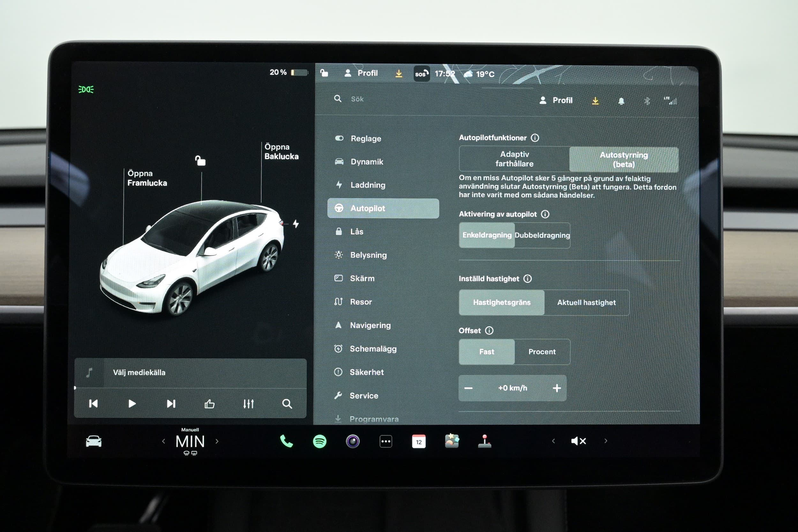Open all apps three-dot launcher
The height and width of the screenshot is (532, 798).
tap(386, 441)
